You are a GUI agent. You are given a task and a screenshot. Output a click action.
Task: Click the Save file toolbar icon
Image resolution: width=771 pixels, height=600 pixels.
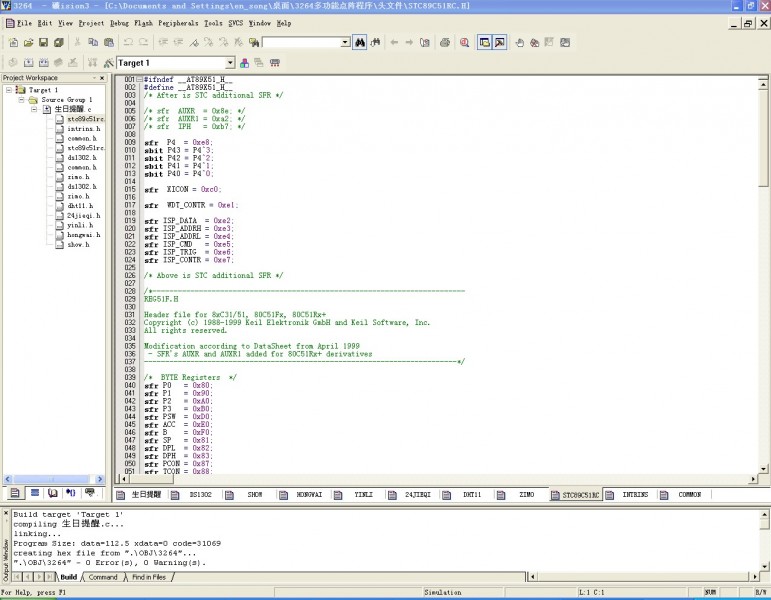pos(44,42)
